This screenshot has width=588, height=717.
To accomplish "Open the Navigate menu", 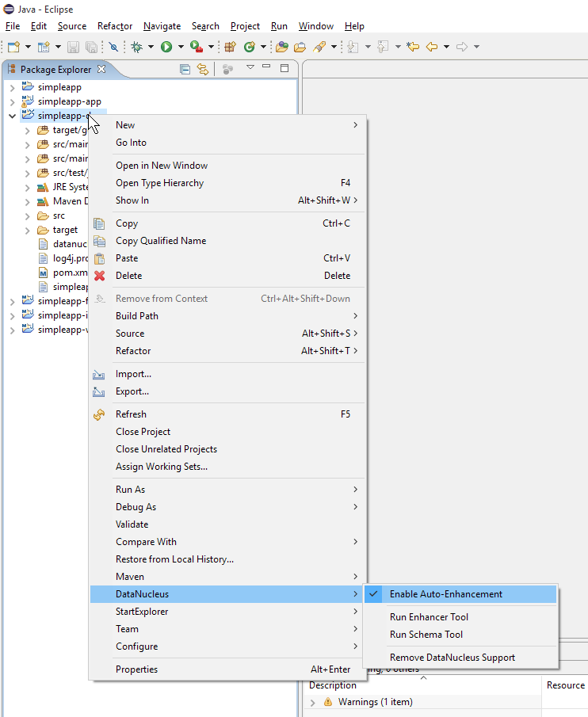I will click(162, 26).
